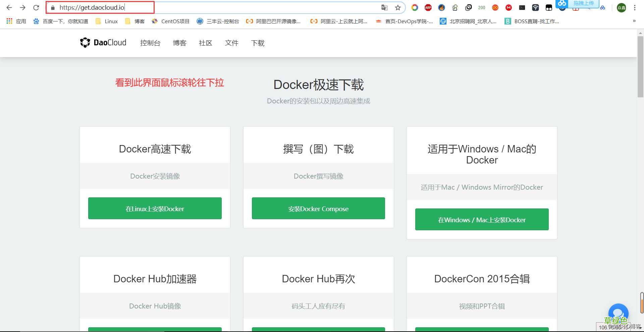Viewport: 644px width, 332px height.
Task: Open the 下载 navigation item
Action: 258,43
